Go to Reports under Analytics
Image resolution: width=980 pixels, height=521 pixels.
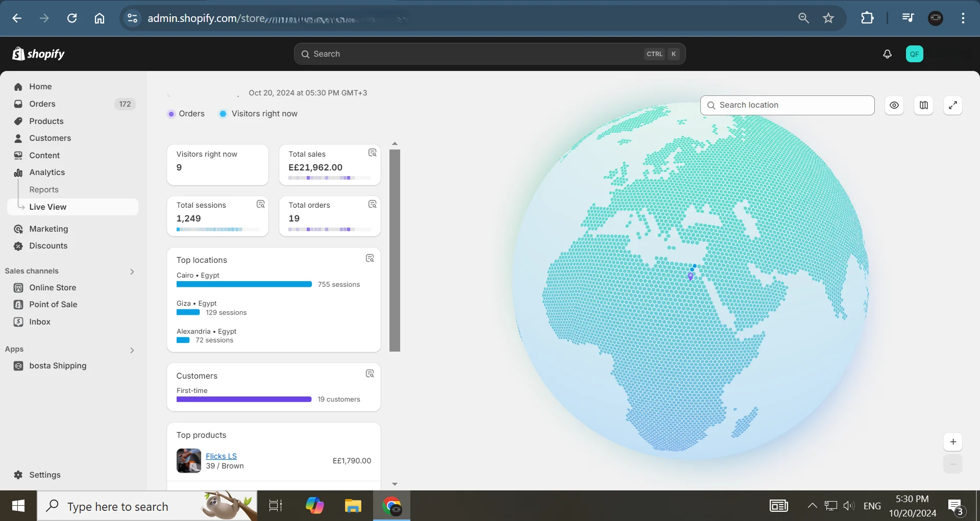44,190
